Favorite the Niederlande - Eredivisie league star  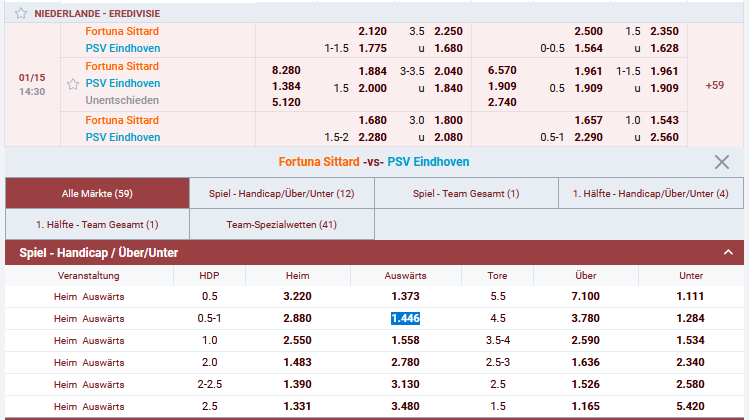pyautogui.click(x=21, y=13)
